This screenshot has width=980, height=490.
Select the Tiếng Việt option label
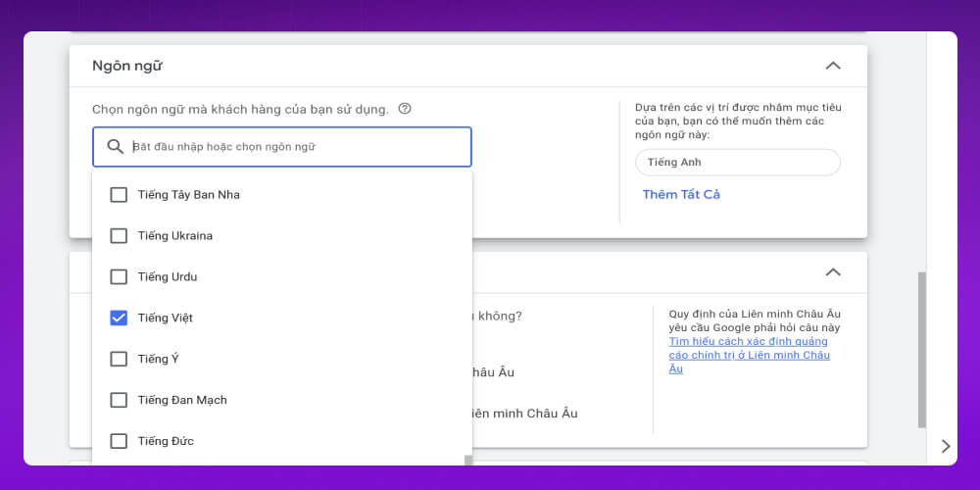click(x=165, y=318)
